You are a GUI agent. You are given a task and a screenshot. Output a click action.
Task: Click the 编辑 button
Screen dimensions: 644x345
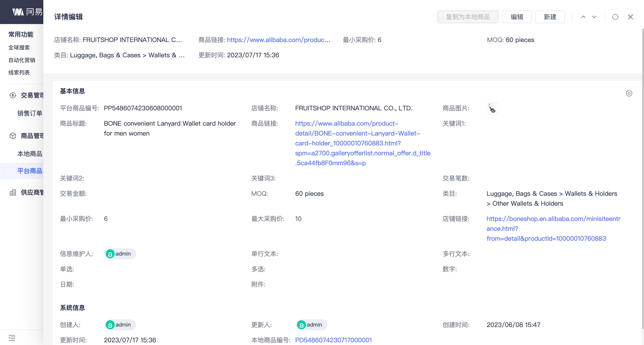pyautogui.click(x=517, y=17)
